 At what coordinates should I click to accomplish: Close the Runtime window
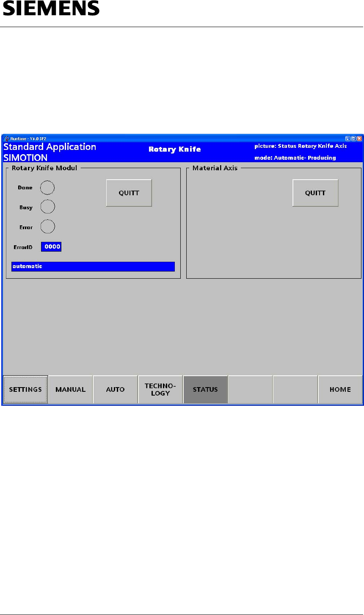(359, 138)
